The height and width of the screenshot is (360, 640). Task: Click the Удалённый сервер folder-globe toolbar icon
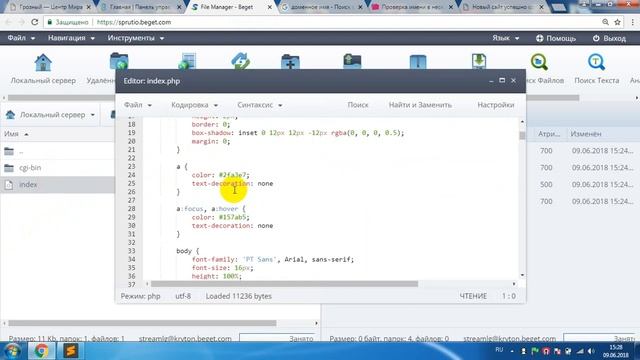[x=119, y=61]
